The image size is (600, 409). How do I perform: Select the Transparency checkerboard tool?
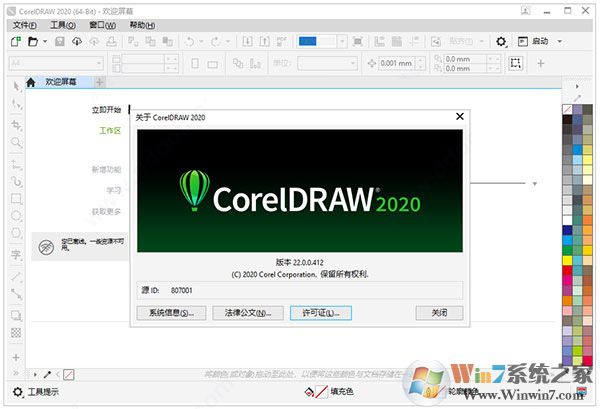point(16,332)
